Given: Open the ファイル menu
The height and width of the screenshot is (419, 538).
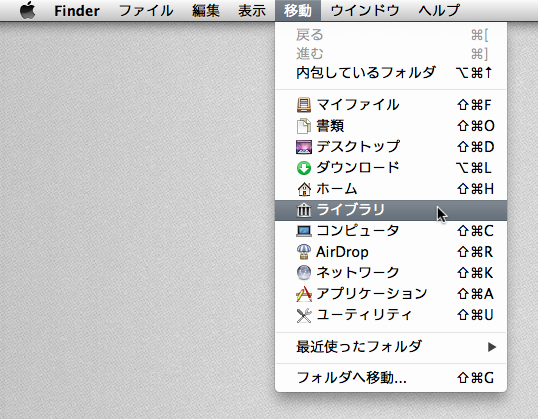Looking at the screenshot, I should 146,11.
